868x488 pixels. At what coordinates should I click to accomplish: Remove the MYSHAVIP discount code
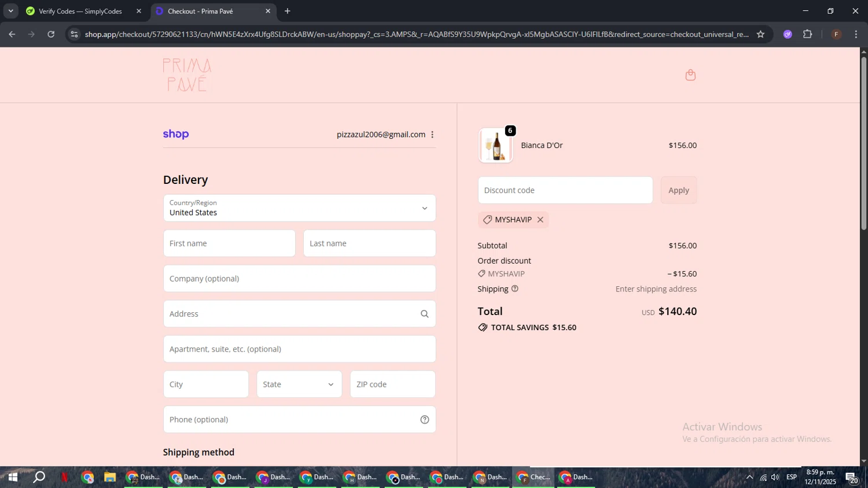(x=540, y=220)
